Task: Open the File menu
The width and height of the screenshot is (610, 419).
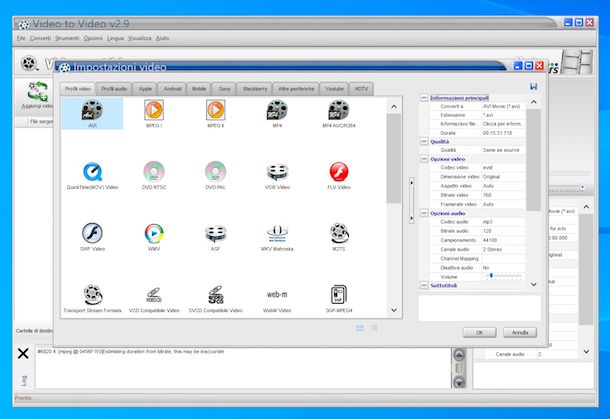Action: [x=21, y=38]
